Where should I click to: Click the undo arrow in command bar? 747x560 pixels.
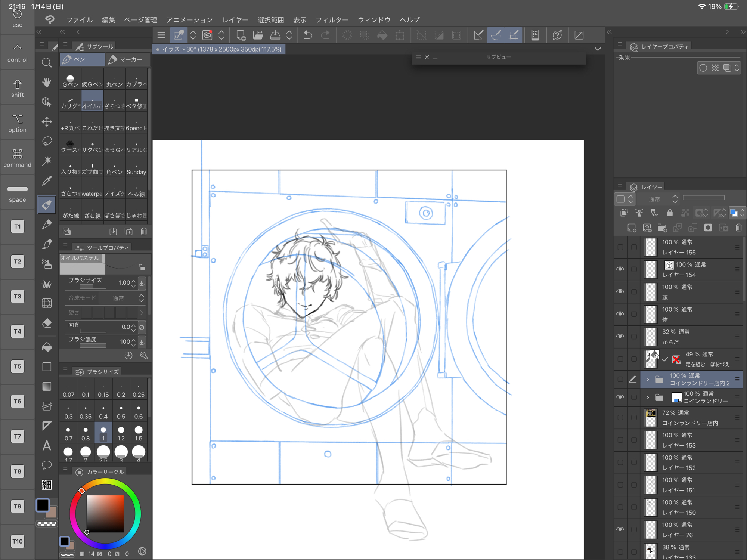coord(308,35)
